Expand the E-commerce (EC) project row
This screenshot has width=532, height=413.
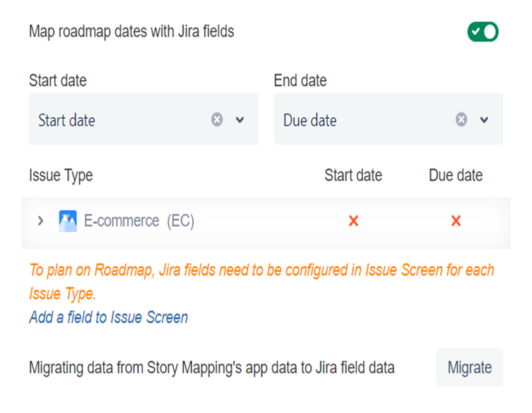coord(40,221)
